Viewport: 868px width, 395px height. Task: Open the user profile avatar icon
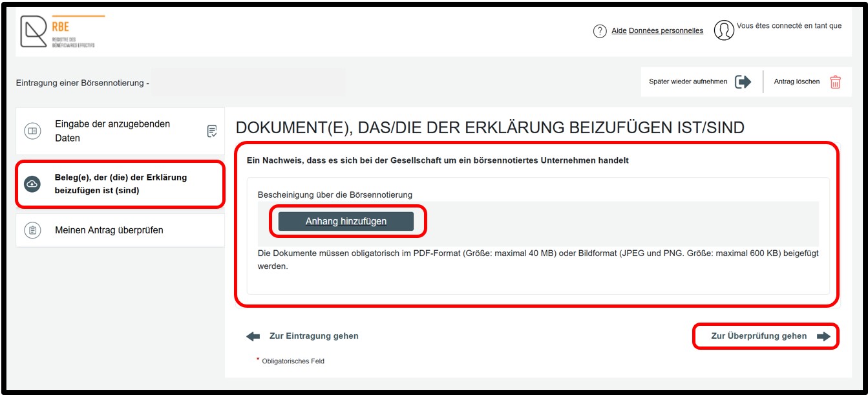pos(724,30)
